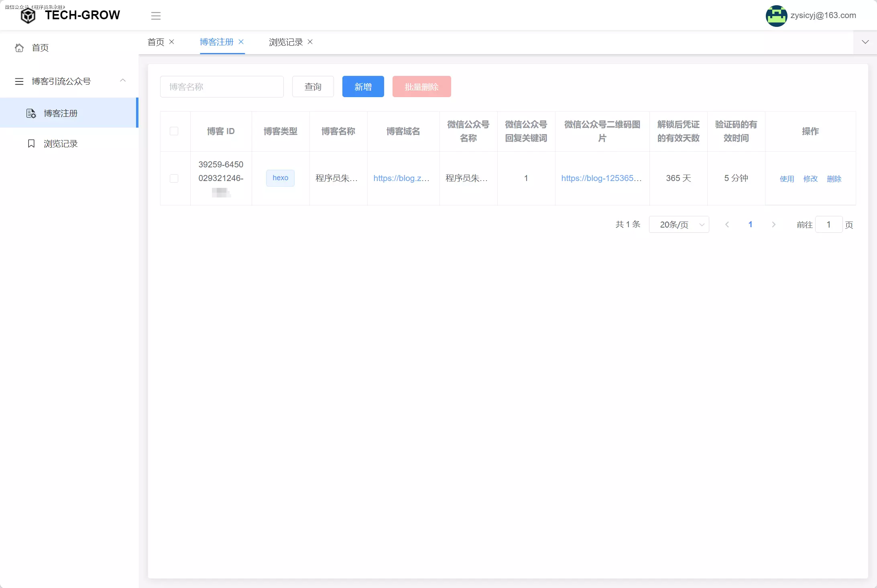This screenshot has height=588, width=877.
Task: Click the 新增 button
Action: pos(363,87)
